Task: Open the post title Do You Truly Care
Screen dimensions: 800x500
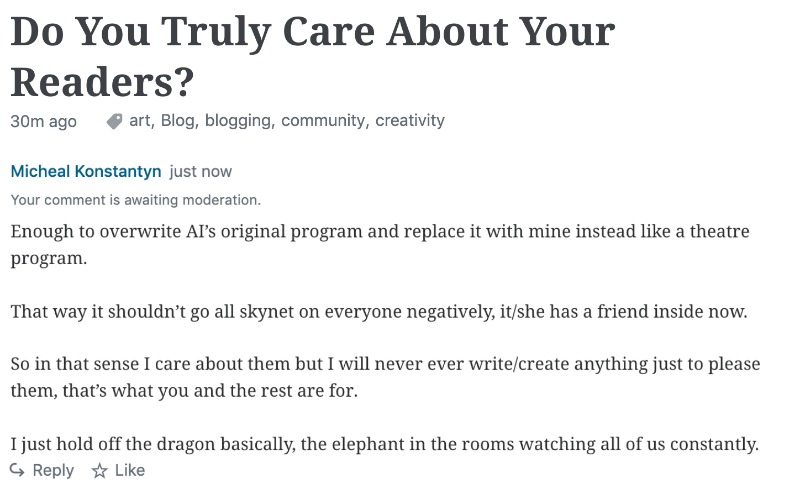Action: point(313,57)
